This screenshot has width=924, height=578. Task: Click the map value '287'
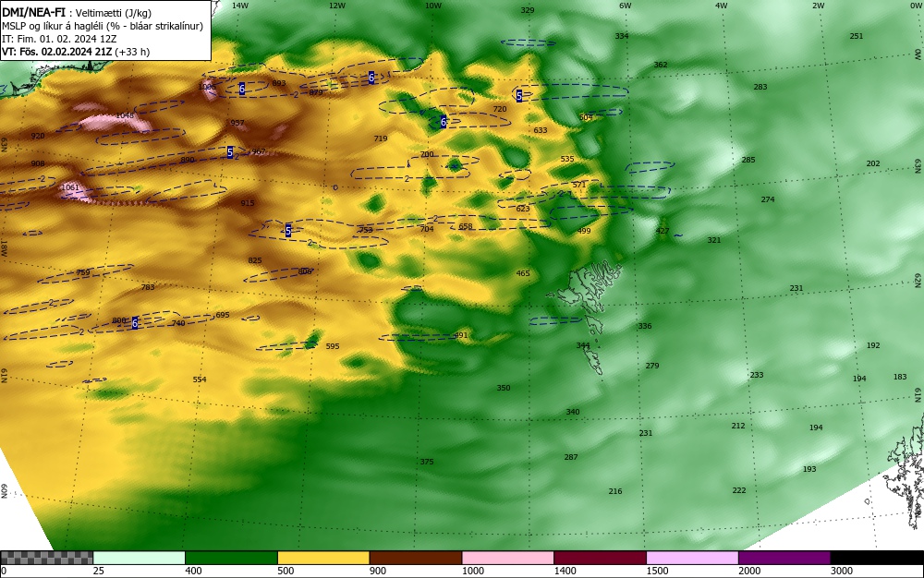click(x=571, y=457)
